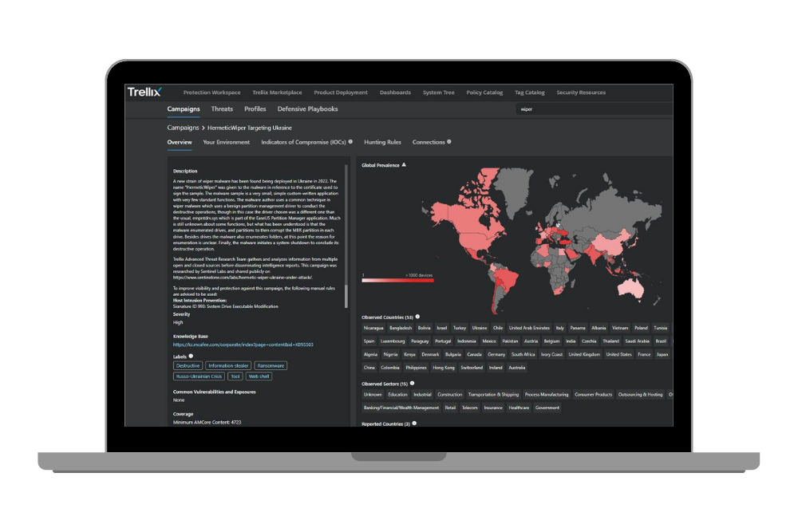Open the Tag Catalog page

tap(529, 93)
